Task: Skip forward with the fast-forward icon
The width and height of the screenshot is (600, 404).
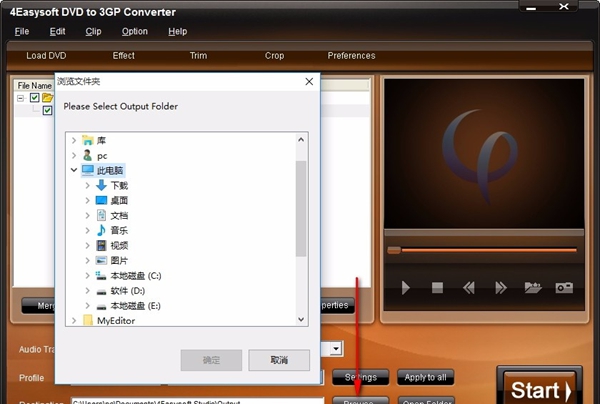Action: coord(501,287)
